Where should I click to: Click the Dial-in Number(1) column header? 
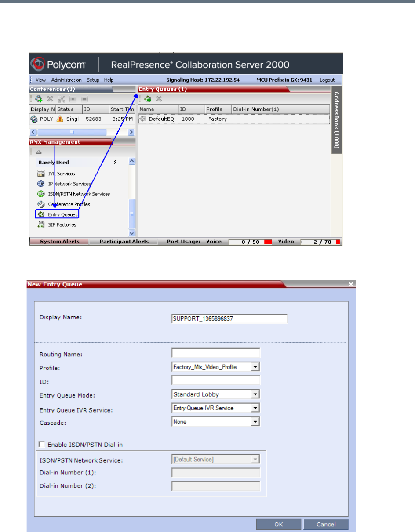point(280,109)
